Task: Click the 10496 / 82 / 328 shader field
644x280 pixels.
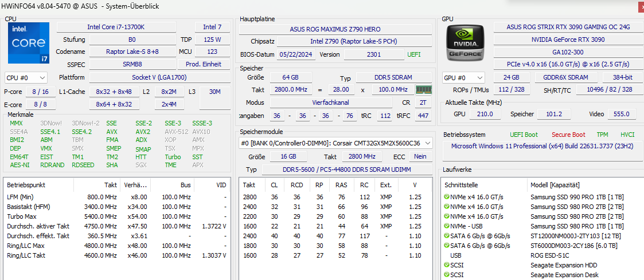Action: click(x=610, y=90)
